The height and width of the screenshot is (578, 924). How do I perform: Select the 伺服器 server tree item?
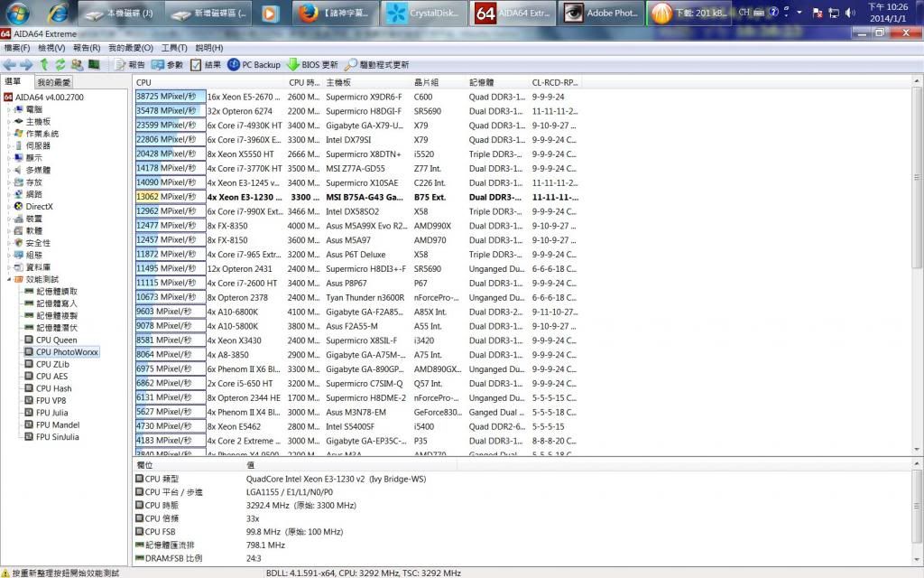click(32, 145)
